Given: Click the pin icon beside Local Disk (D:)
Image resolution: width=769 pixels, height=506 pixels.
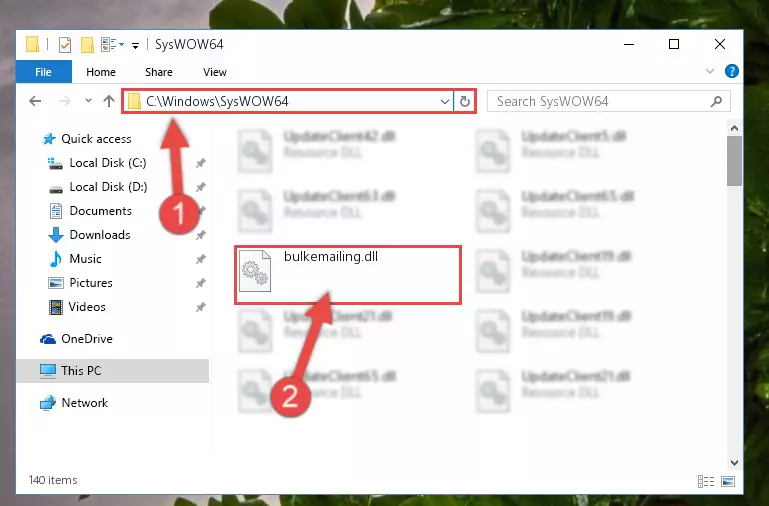Looking at the screenshot, I should [x=201, y=187].
